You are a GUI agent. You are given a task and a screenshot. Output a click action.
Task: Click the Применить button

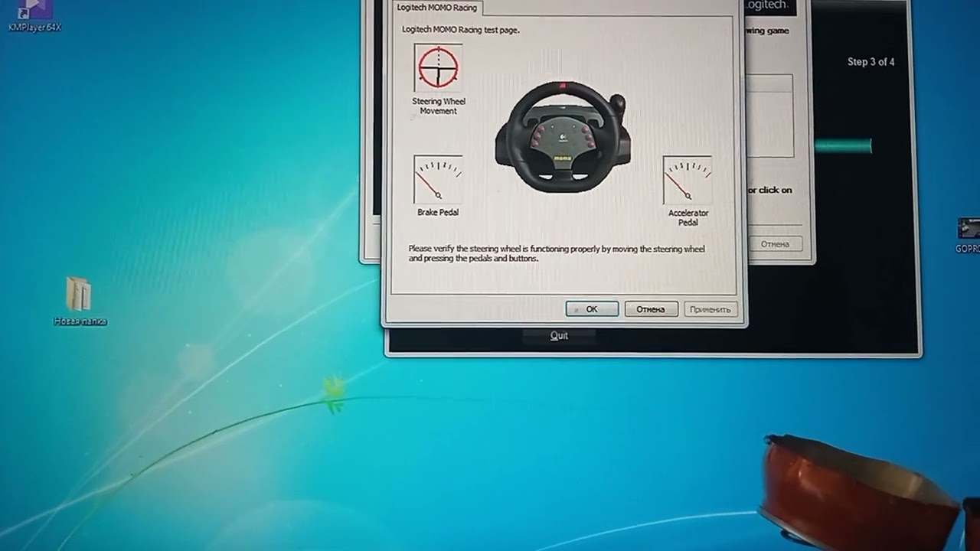(x=710, y=309)
